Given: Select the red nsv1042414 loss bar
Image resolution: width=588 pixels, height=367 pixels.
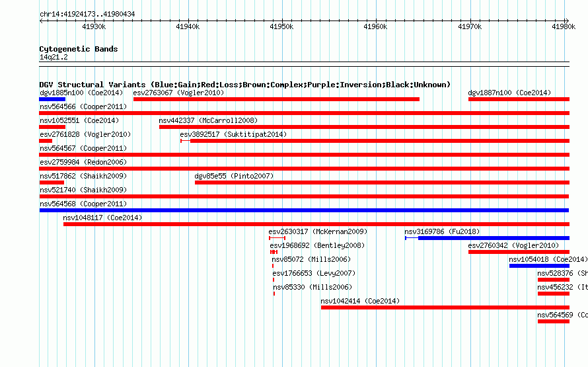Looking at the screenshot, I should coord(445,307).
